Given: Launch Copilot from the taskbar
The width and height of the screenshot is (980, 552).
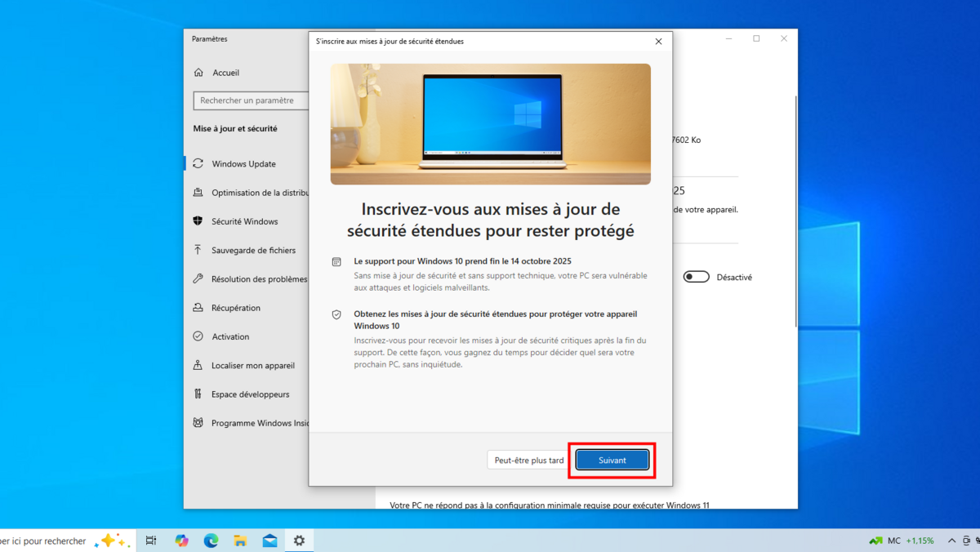Looking at the screenshot, I should click(181, 541).
